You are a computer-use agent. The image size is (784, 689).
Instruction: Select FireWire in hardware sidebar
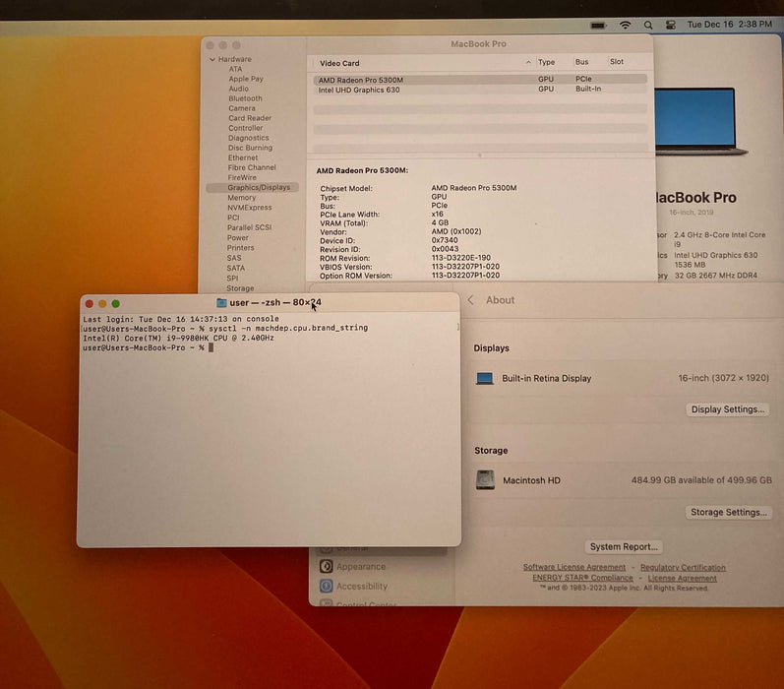point(242,177)
